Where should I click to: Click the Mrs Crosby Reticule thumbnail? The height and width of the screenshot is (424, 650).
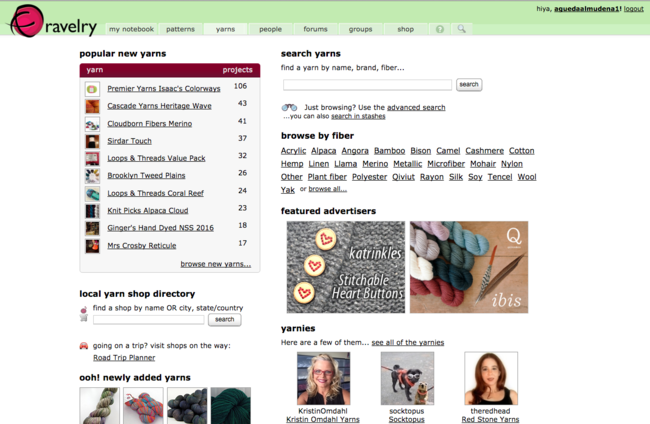(92, 246)
